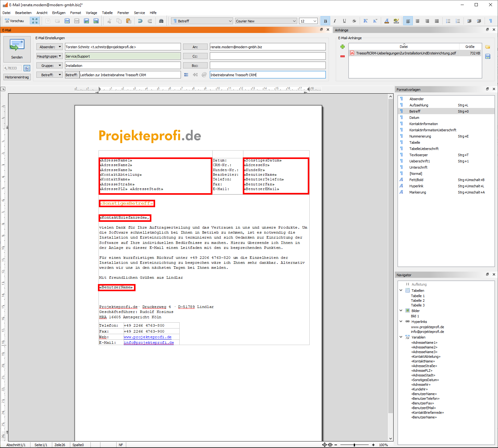
Task: Open the Tabelle menu
Action: point(107,13)
